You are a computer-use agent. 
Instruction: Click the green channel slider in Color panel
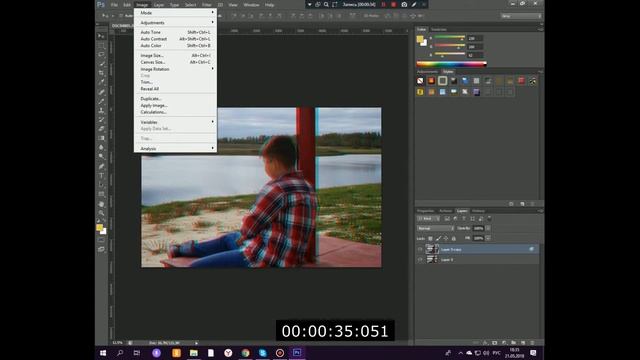coord(449,46)
